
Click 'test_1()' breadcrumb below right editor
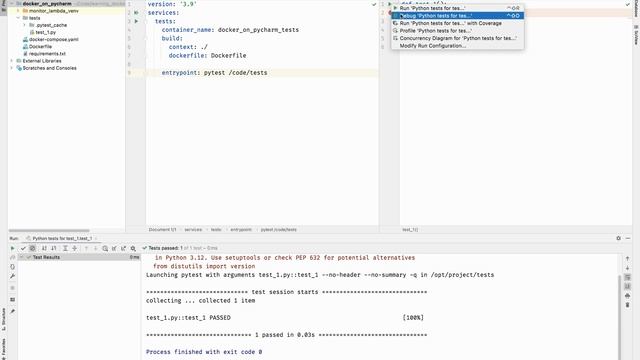(x=410, y=230)
